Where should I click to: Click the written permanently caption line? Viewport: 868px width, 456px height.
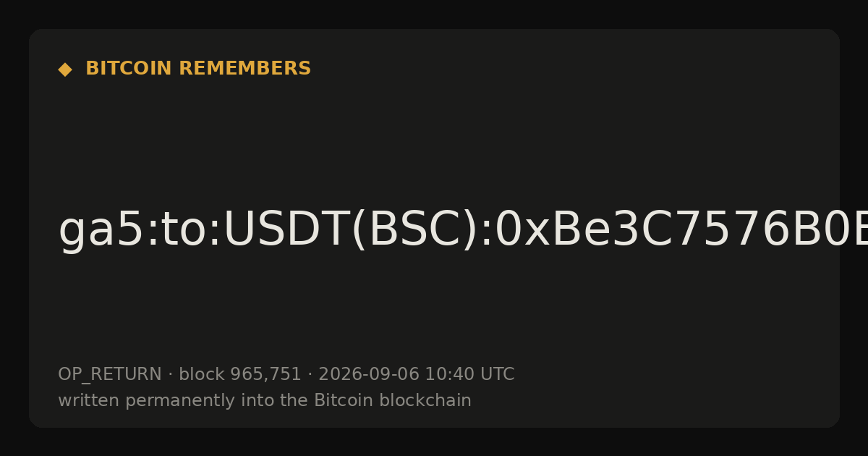[x=265, y=400]
